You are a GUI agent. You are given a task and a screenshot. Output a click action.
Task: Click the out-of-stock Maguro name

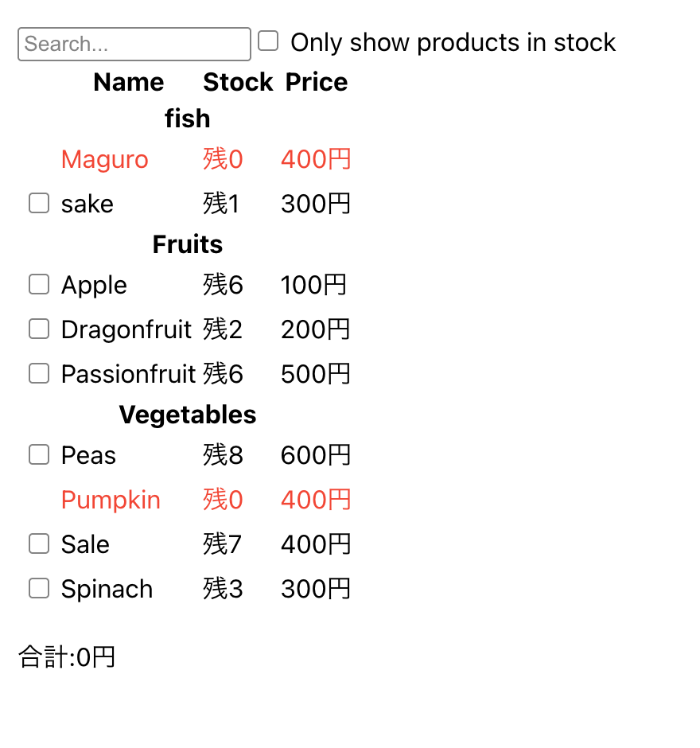point(105,159)
